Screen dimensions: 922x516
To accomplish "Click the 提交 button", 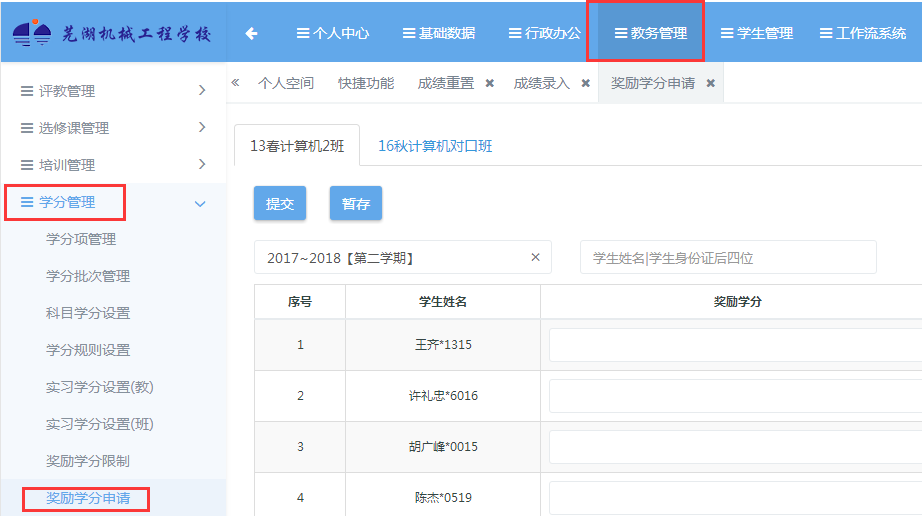I will tap(280, 203).
